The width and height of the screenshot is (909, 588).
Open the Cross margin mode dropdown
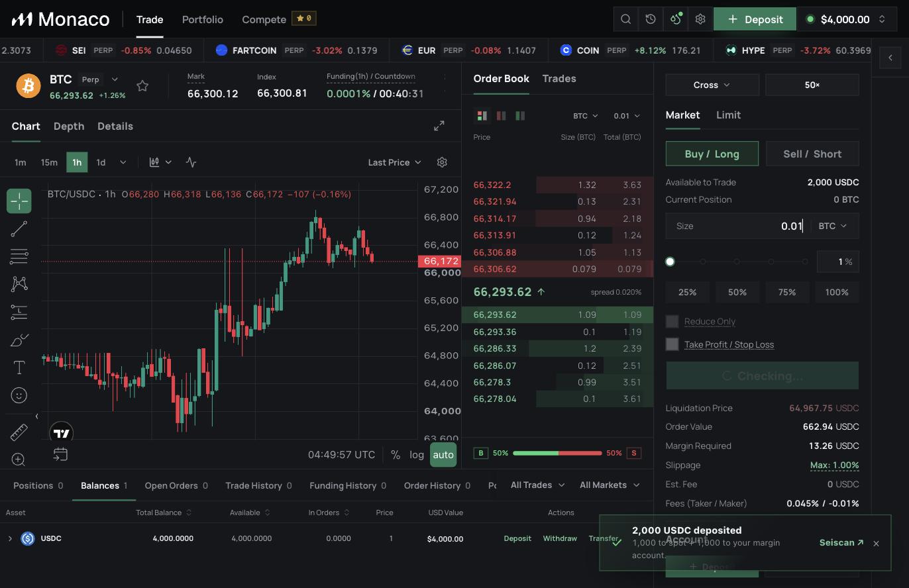click(x=712, y=85)
